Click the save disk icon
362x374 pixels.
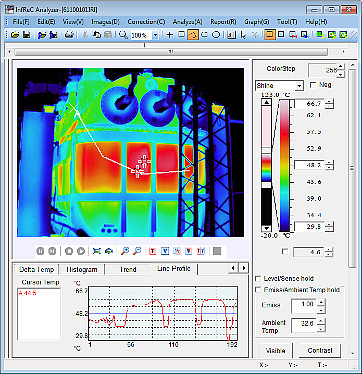(x=26, y=35)
